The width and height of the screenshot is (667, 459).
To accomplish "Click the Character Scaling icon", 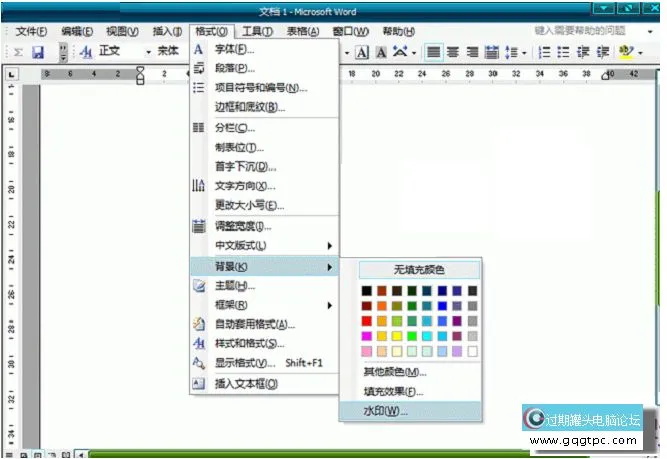I will pyautogui.click(x=400, y=52).
